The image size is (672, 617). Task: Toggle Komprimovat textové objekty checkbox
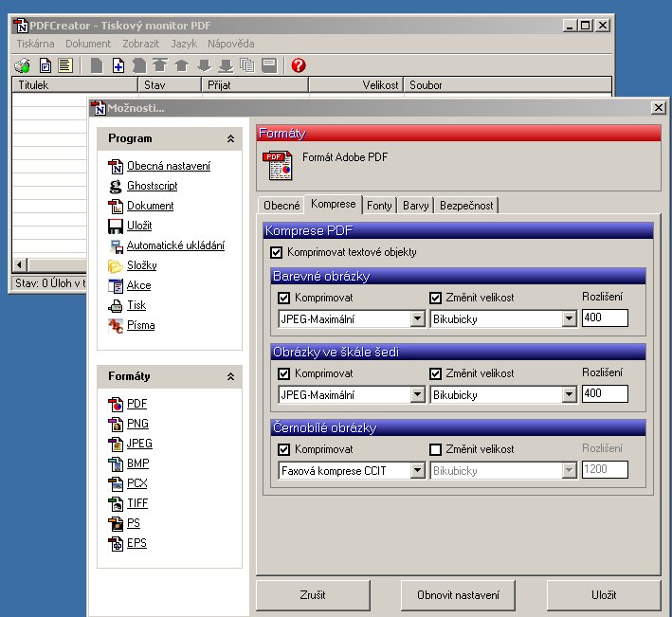pos(277,252)
